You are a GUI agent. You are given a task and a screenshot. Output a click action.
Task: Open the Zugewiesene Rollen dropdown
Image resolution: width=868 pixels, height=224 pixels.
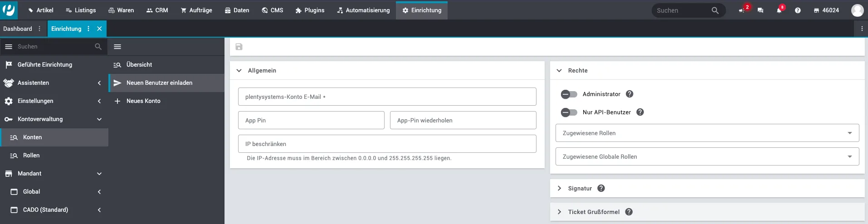click(x=707, y=133)
